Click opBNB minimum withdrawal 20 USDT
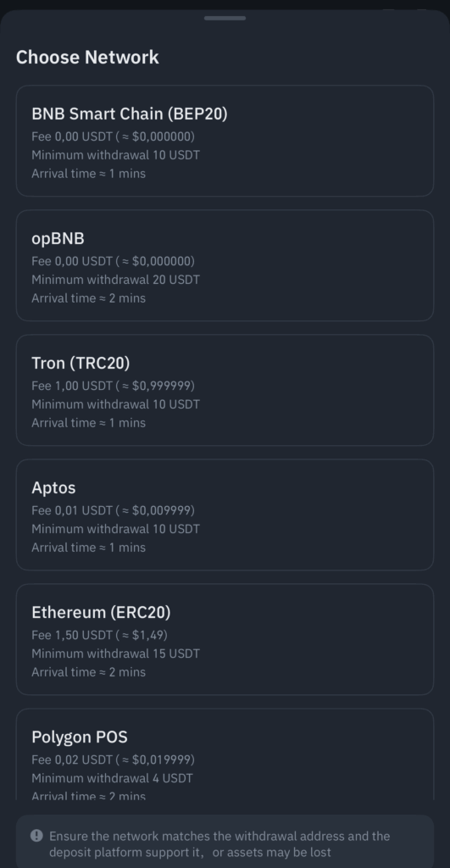 click(x=116, y=280)
